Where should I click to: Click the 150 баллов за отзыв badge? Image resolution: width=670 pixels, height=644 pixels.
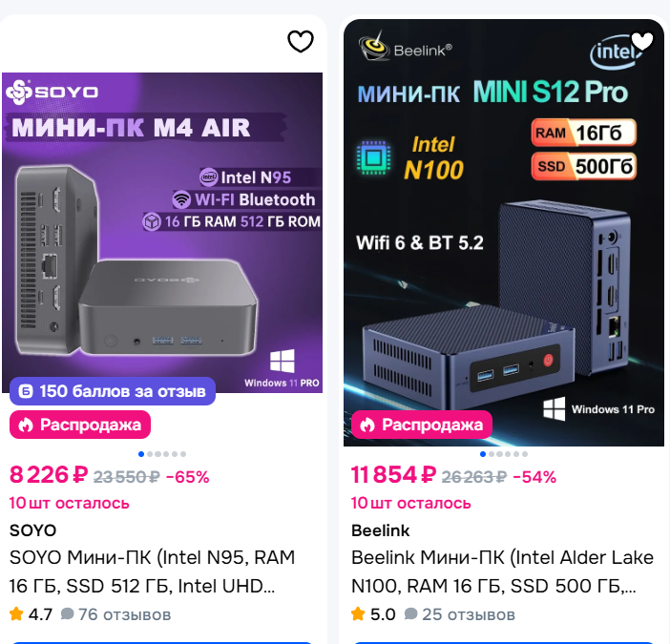pyautogui.click(x=113, y=391)
